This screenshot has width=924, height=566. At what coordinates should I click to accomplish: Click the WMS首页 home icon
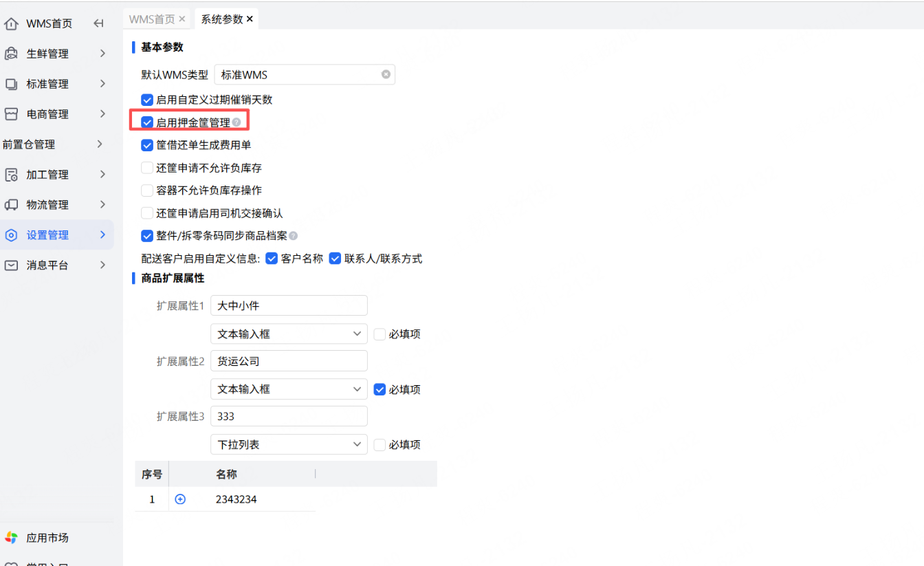[11, 23]
